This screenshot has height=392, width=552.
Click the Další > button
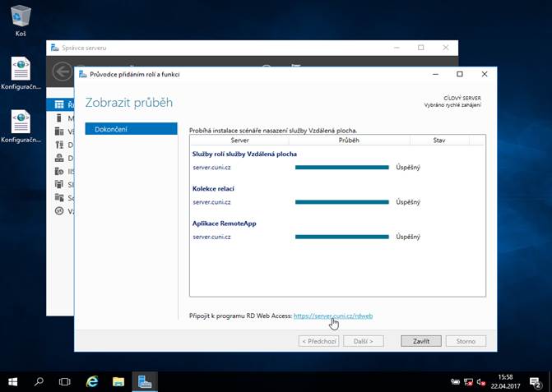pyautogui.click(x=364, y=341)
